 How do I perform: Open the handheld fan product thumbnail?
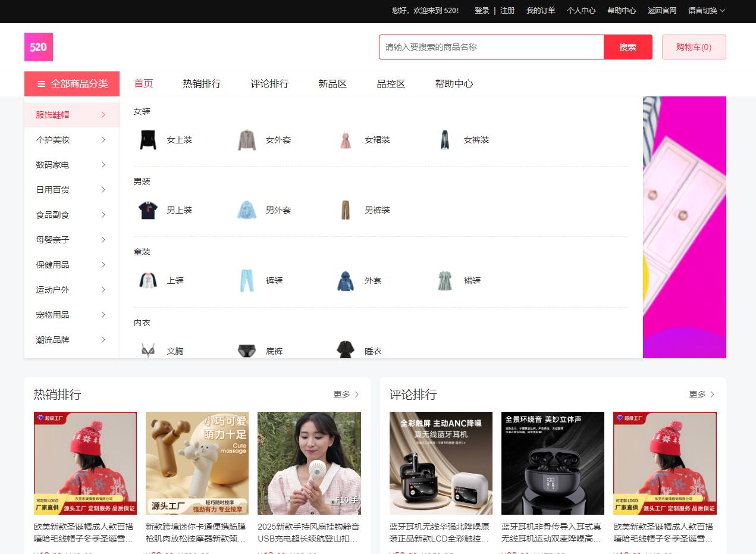pyautogui.click(x=309, y=463)
